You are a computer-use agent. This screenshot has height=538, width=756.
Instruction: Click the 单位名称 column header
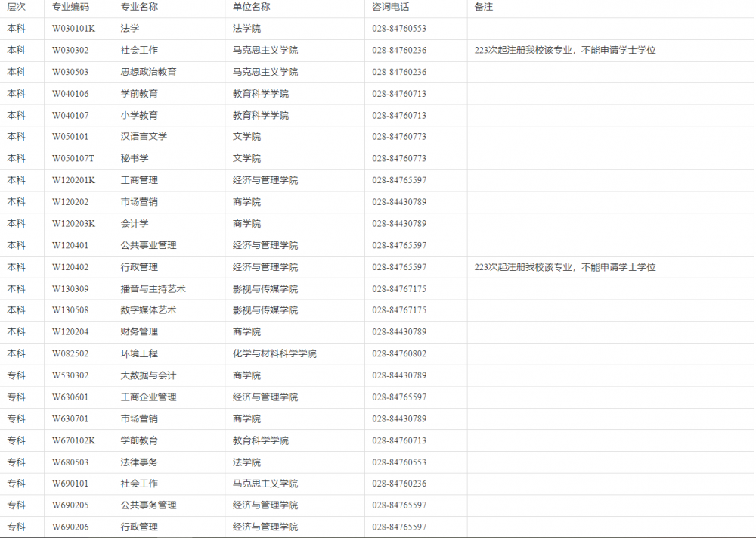point(251,7)
